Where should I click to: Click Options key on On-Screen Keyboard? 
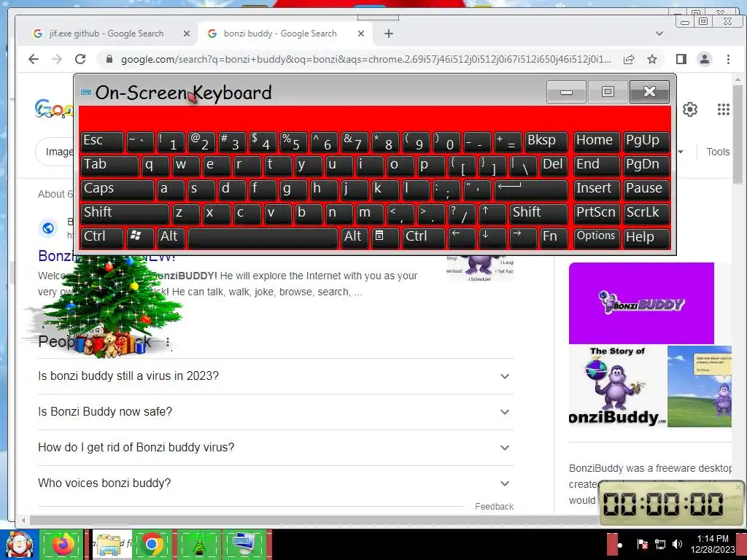pos(597,237)
